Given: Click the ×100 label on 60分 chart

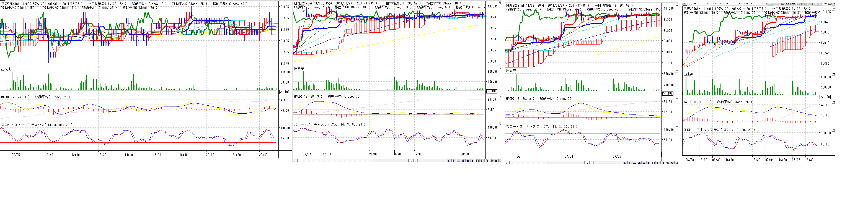Looking at the screenshot, I should [825, 97].
